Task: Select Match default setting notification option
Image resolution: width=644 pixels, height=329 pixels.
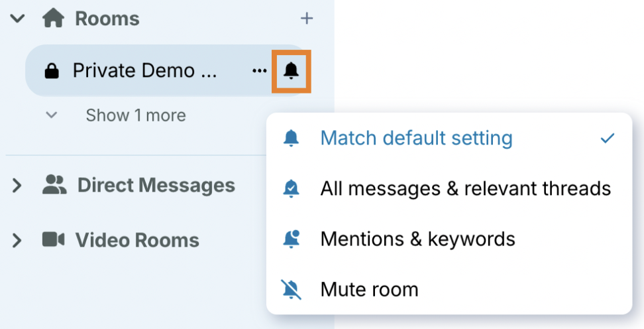Action: click(x=416, y=138)
